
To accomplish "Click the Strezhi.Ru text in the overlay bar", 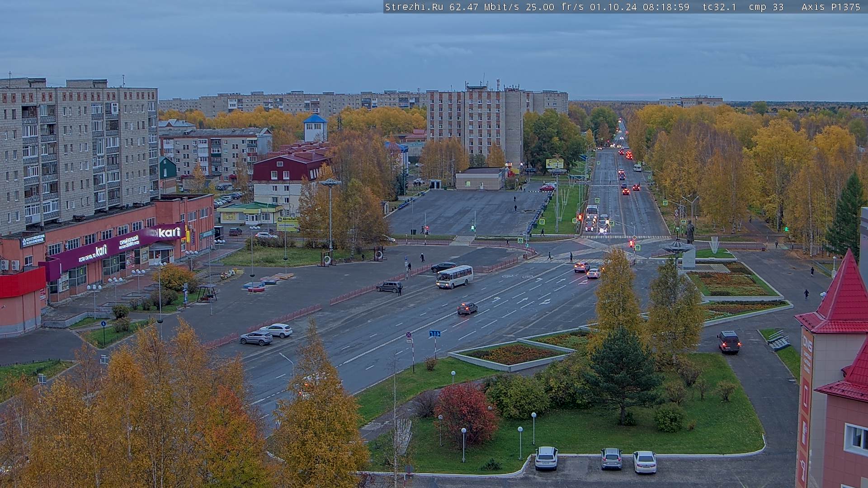I will pyautogui.click(x=414, y=7).
